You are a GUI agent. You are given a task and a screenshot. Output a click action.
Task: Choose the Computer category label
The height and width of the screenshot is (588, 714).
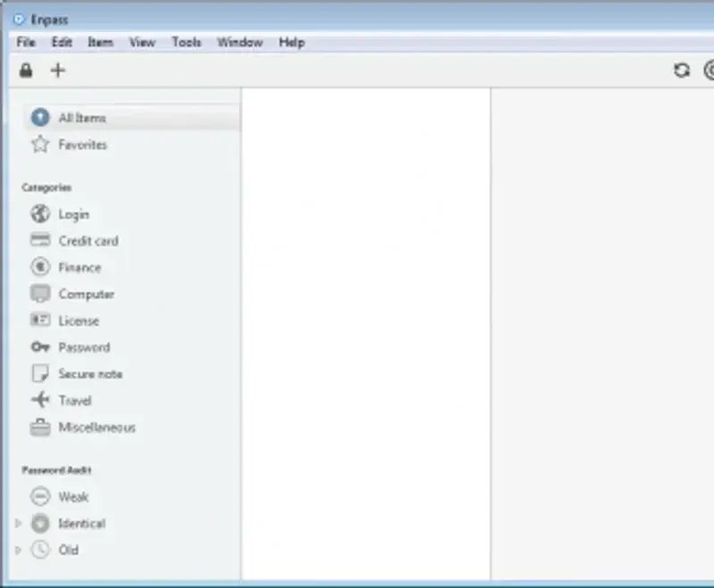[86, 294]
